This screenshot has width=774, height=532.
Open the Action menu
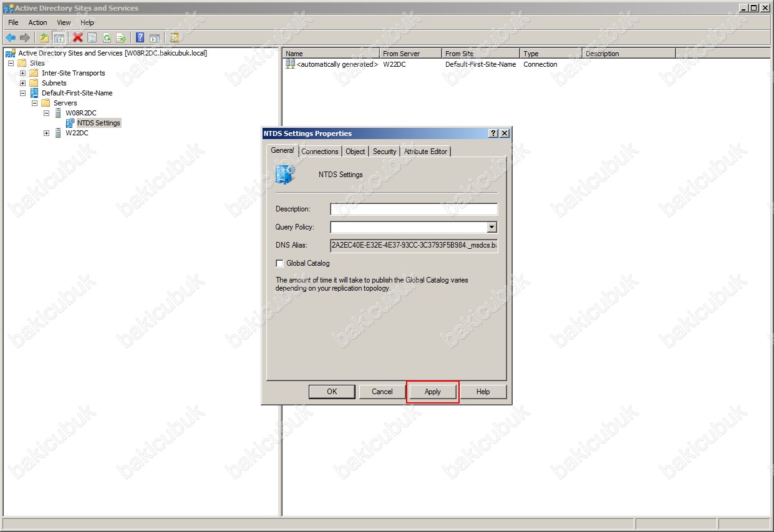point(37,22)
